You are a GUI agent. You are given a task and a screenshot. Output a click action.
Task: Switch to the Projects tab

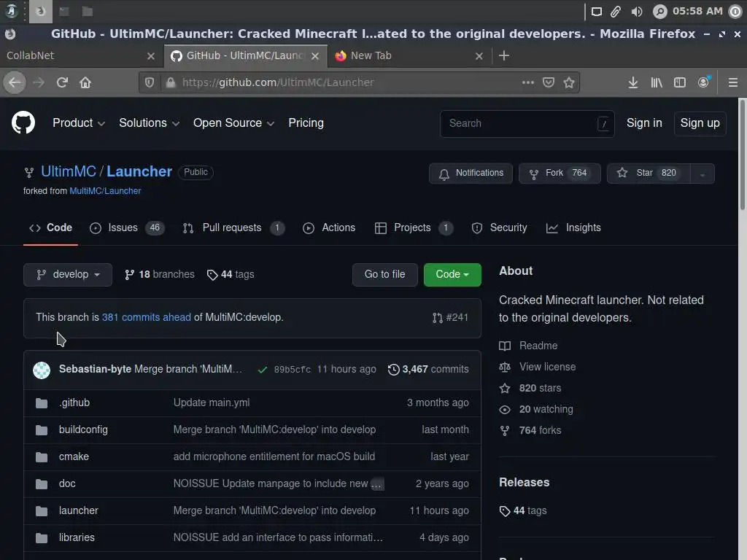[x=414, y=227]
